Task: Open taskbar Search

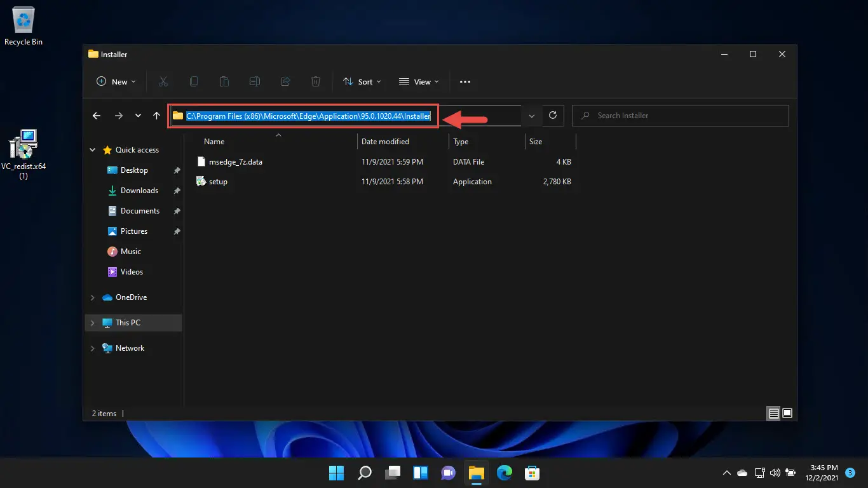Action: [x=365, y=473]
